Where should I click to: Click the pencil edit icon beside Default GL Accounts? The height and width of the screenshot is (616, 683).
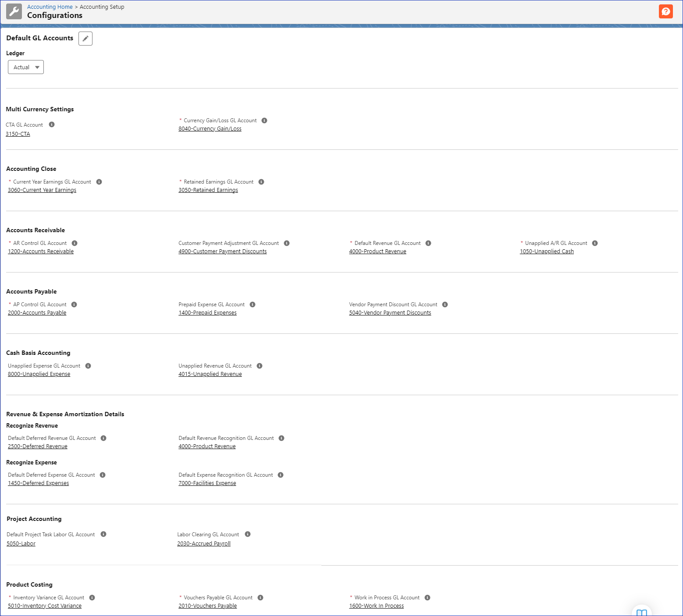point(85,39)
